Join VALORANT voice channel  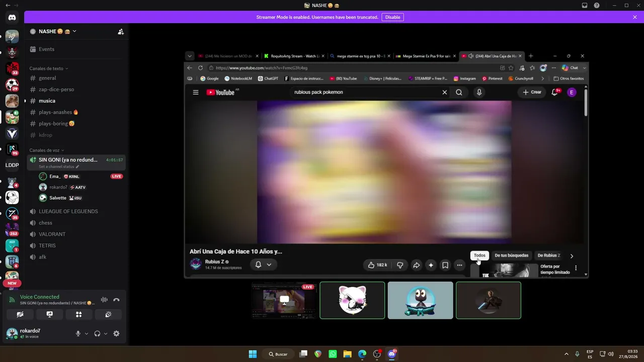click(x=76, y=234)
